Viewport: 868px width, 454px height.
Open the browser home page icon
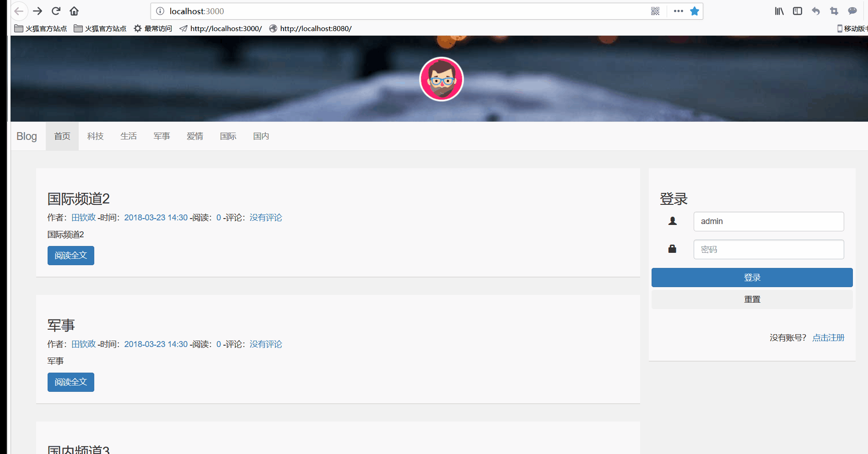[74, 11]
